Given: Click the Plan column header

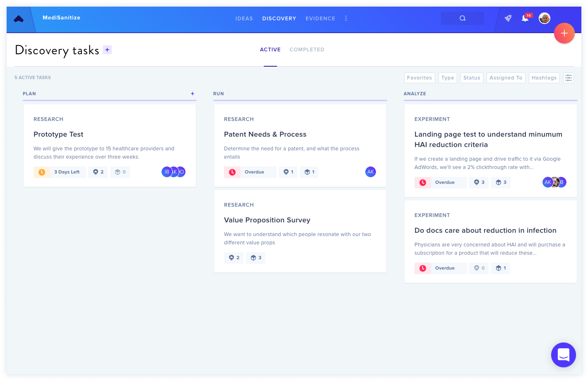Looking at the screenshot, I should (x=29, y=94).
